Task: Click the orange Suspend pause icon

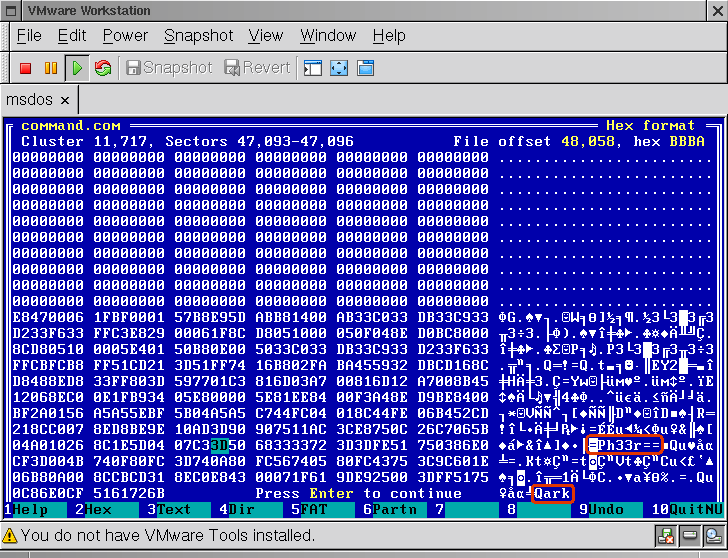Action: click(x=51, y=68)
